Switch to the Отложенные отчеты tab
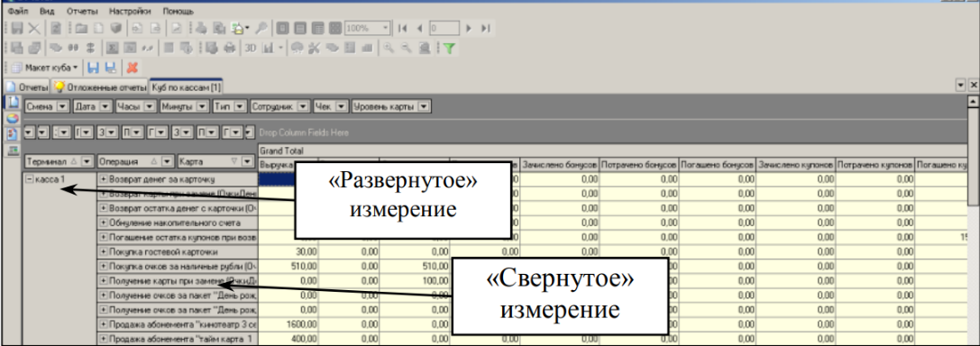Screen dimensions: 980x346 (x=100, y=87)
